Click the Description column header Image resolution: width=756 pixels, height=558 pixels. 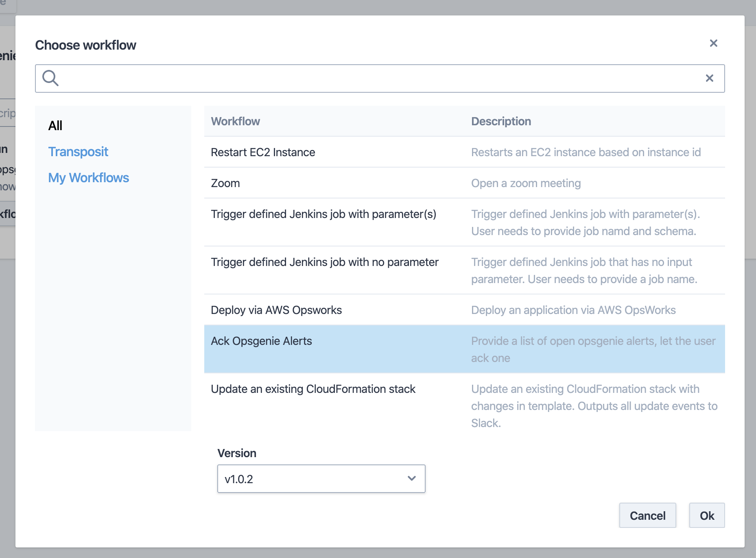[x=501, y=121]
